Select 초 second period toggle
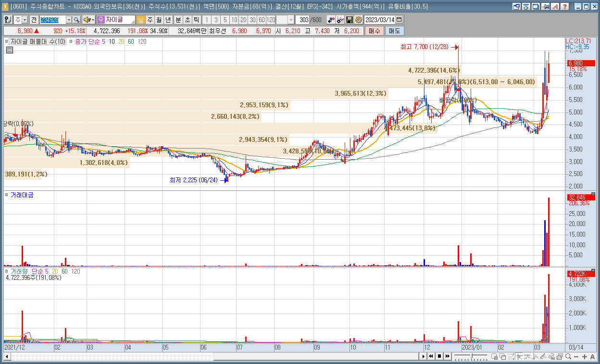 [x=187, y=20]
